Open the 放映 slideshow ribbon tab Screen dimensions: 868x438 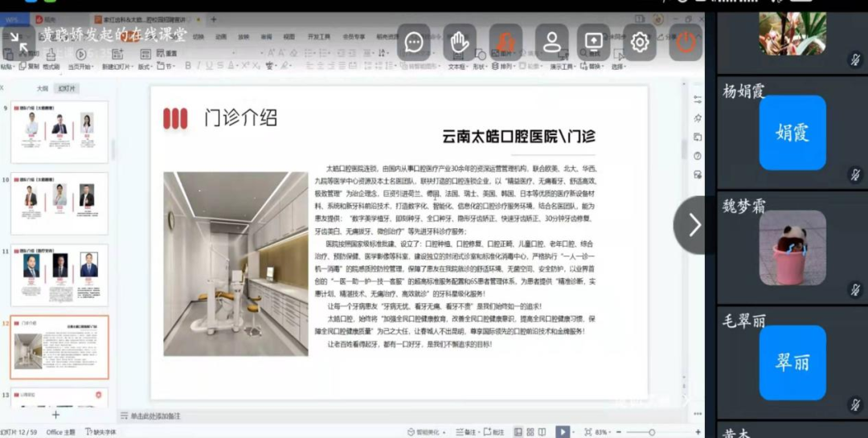tap(244, 37)
